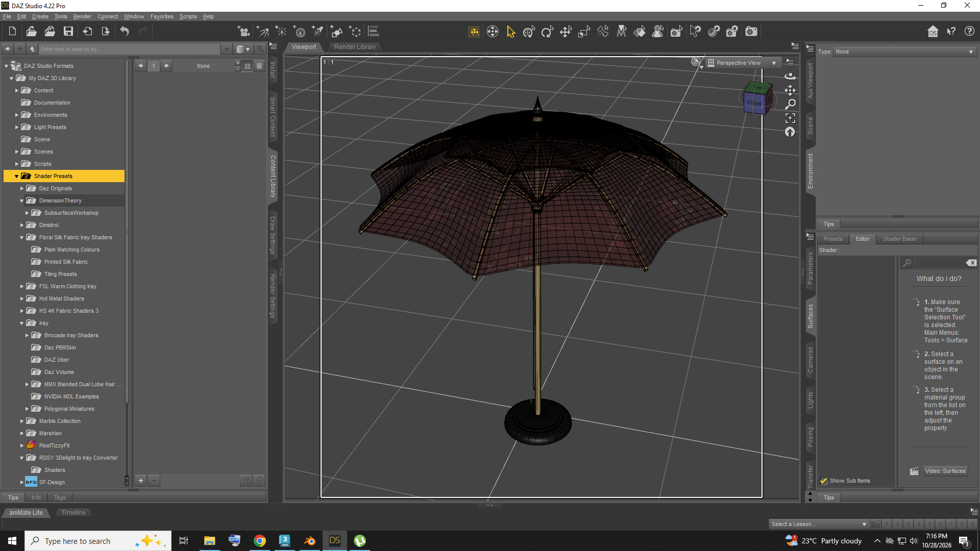Select the Translate move tool icon
This screenshot has width=980, height=551.
click(x=566, y=32)
